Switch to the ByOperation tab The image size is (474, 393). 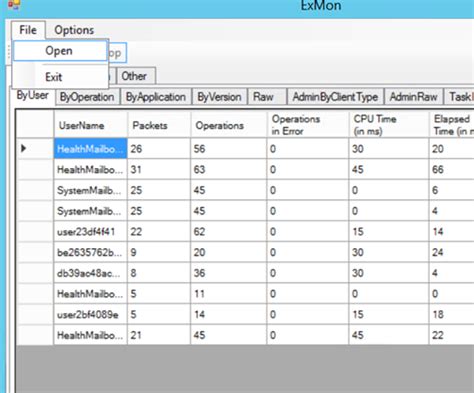(x=87, y=97)
